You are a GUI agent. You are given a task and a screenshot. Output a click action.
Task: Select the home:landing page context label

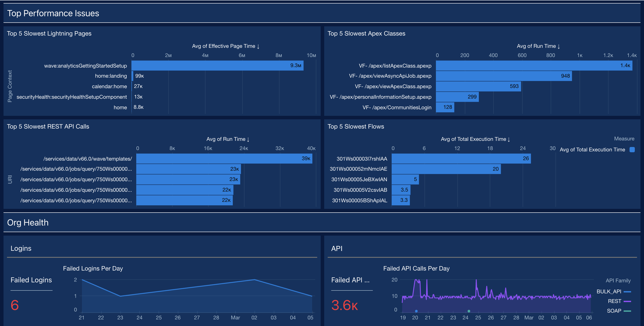111,76
